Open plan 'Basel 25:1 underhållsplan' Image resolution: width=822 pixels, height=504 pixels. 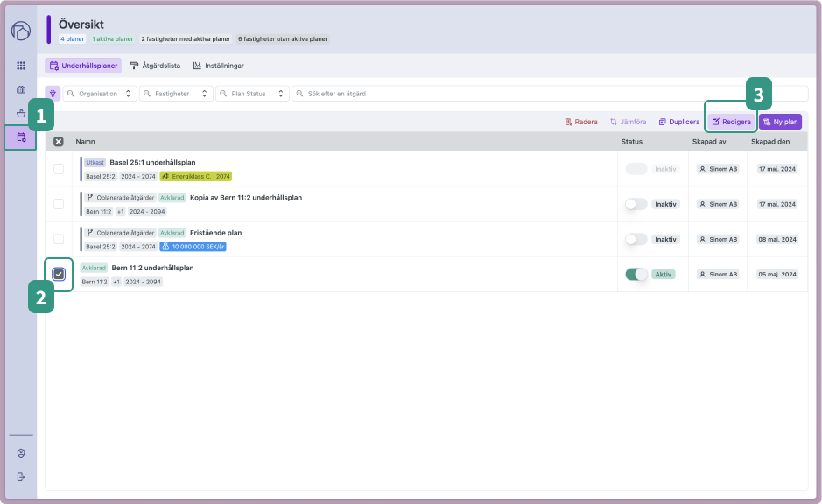152,163
